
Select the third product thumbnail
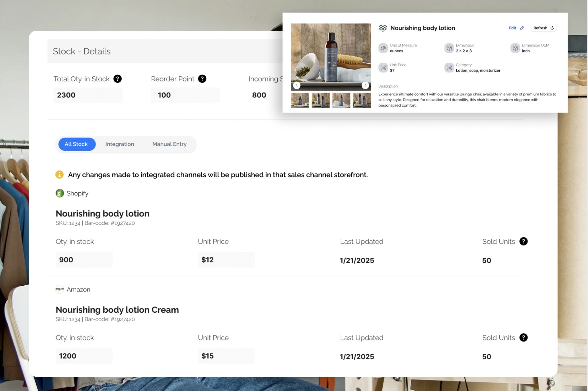coord(341,100)
